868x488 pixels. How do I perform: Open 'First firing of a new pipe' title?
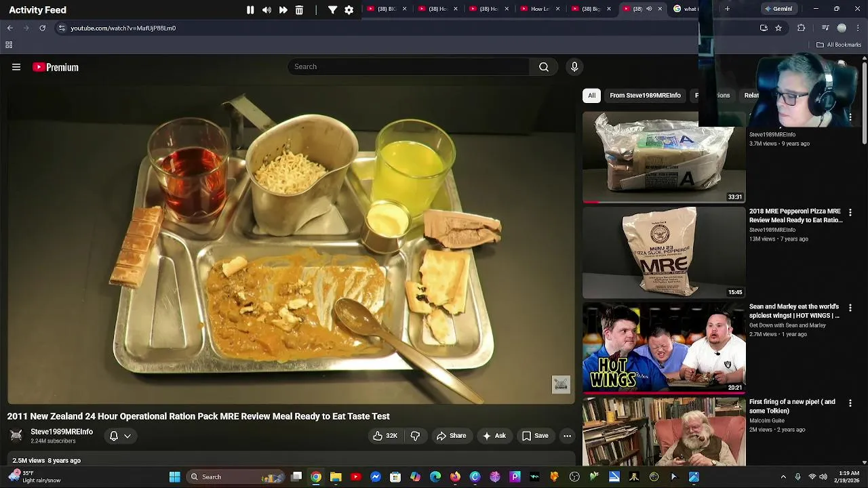tap(792, 406)
